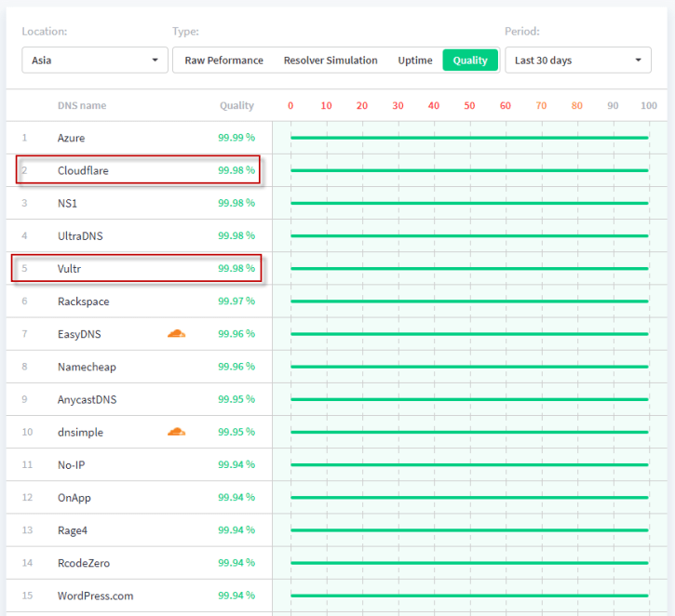Open the Period dropdown showing Last 30 days
Viewport: 675px width, 616px height.
click(x=577, y=60)
